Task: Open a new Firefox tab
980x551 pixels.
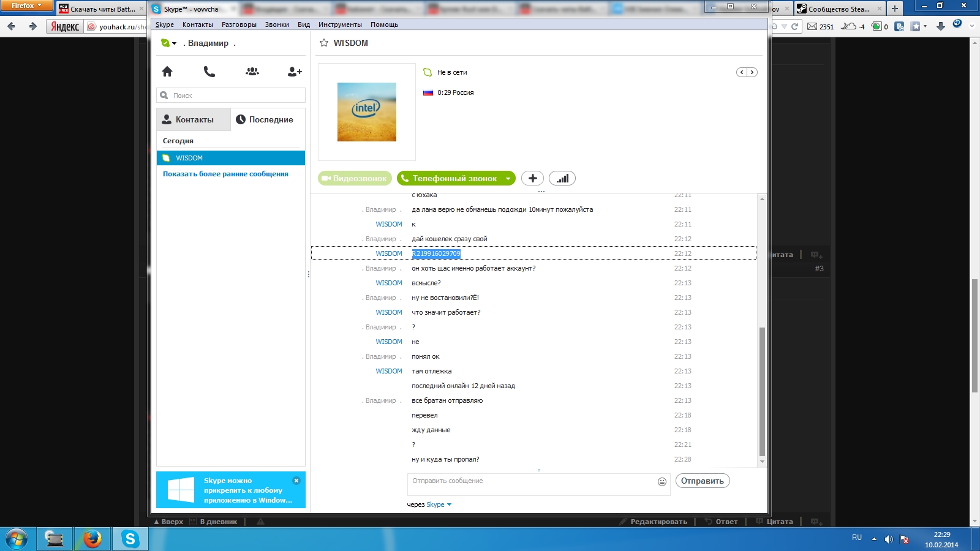Action: tap(895, 9)
